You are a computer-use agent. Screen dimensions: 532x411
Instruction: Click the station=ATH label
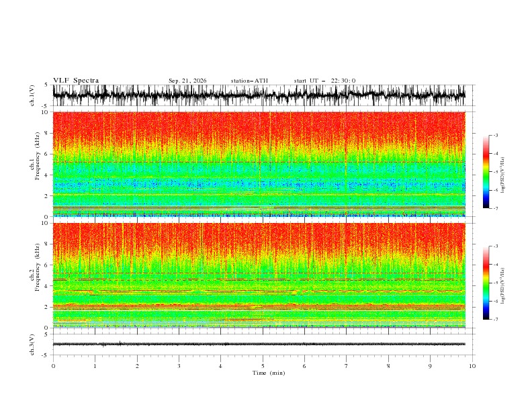click(249, 81)
